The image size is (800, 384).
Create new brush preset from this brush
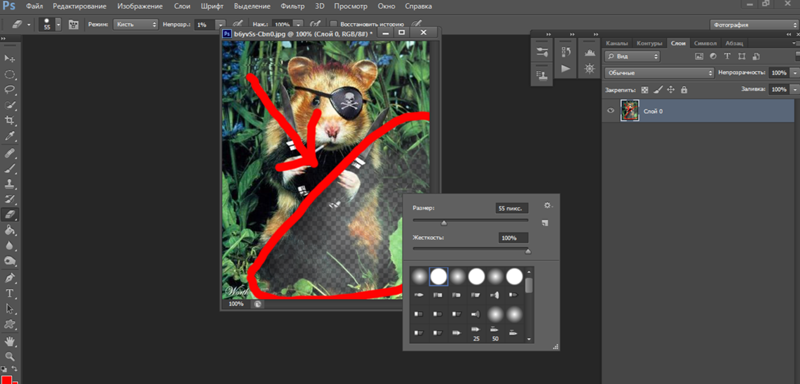pyautogui.click(x=545, y=223)
